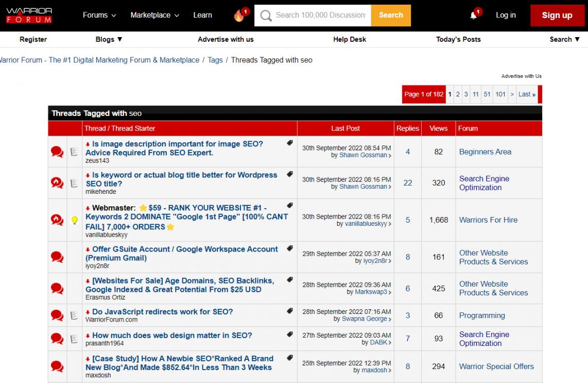The height and width of the screenshot is (383, 588).
Task: Click the lightbulb icon on Webmaster thread
Action: (x=74, y=220)
